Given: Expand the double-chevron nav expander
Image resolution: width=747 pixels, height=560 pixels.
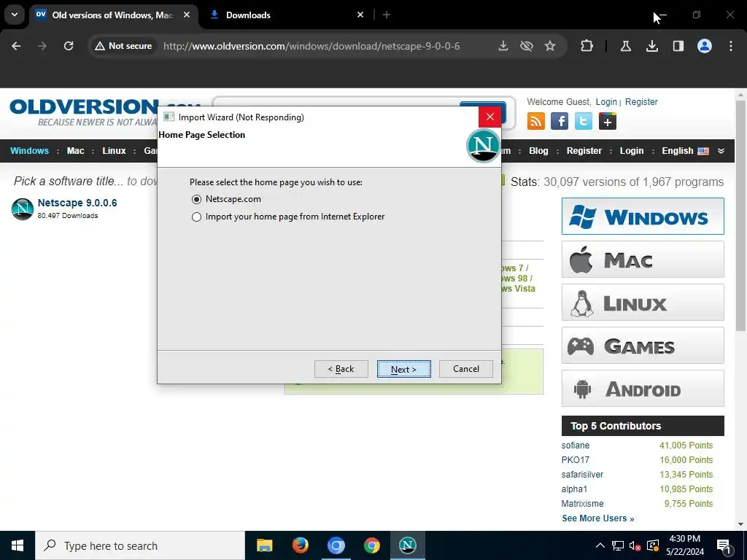Looking at the screenshot, I should point(721,151).
